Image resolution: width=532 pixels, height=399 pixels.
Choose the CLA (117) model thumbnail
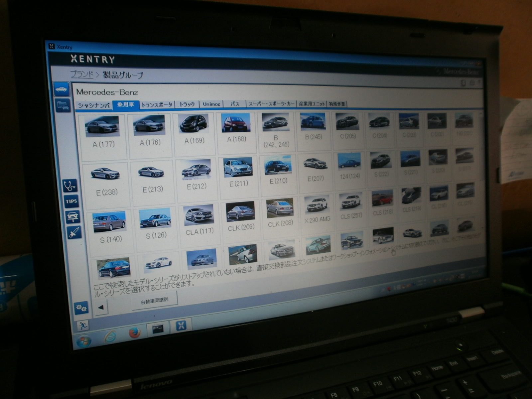pyautogui.click(x=199, y=219)
